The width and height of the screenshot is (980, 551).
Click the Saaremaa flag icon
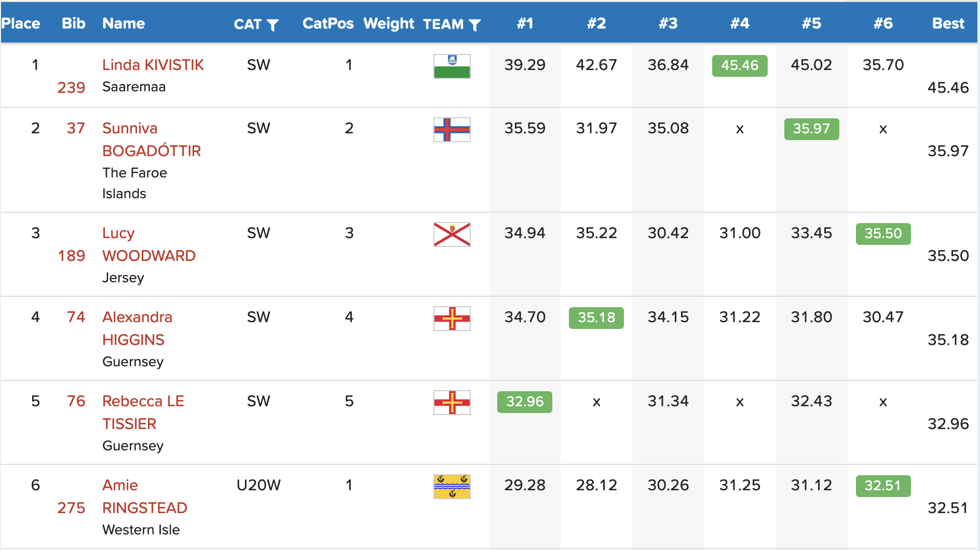click(452, 66)
